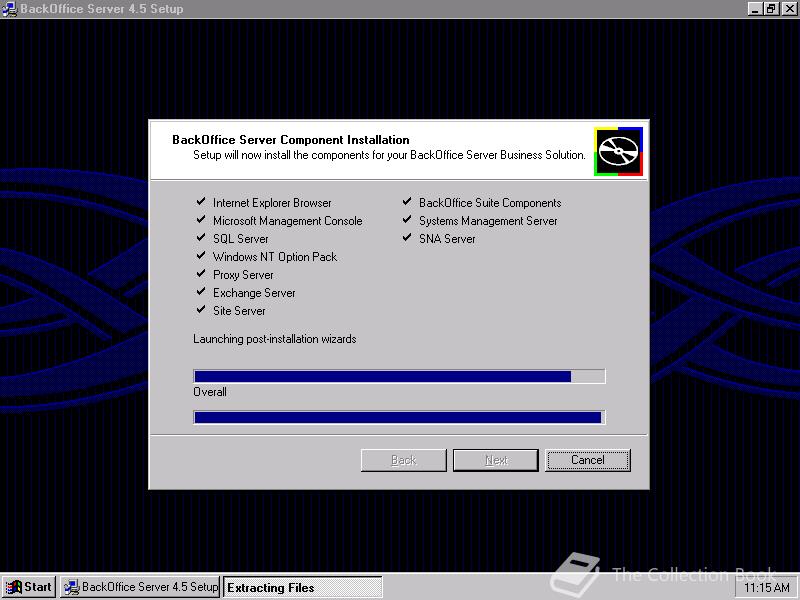800x600 pixels.
Task: Minimize the BackOffice Server 4.5 Setup window
Action: [755, 9]
